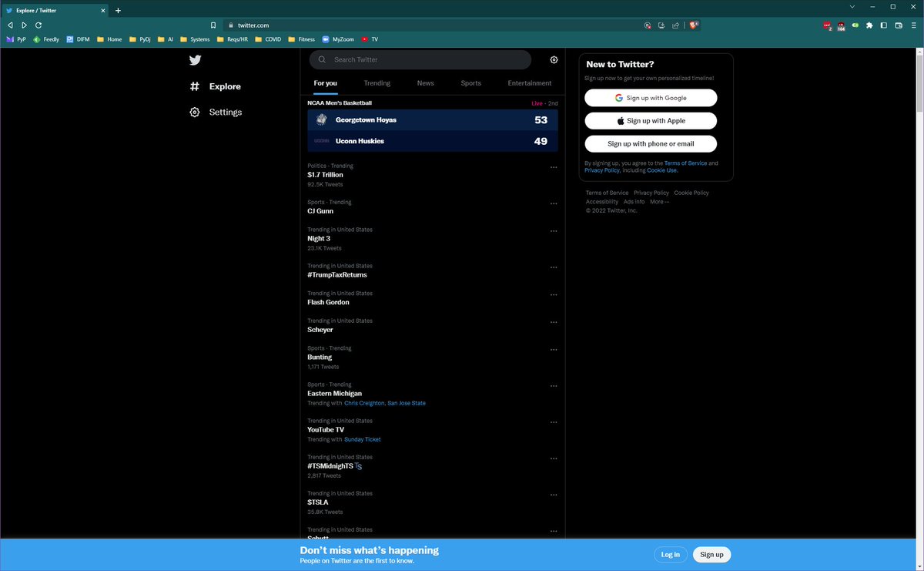The image size is (924, 571).
Task: Open the Extensions puzzle icon
Action: pos(869,25)
